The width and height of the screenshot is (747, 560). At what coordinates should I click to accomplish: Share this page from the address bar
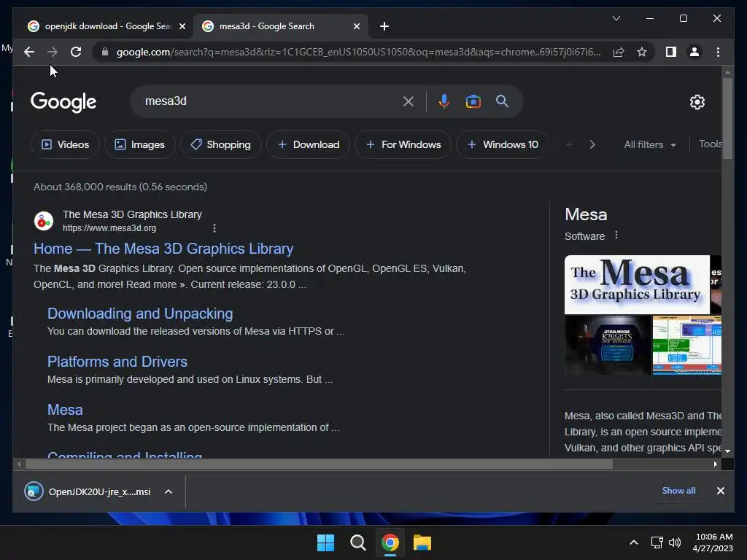(x=619, y=52)
